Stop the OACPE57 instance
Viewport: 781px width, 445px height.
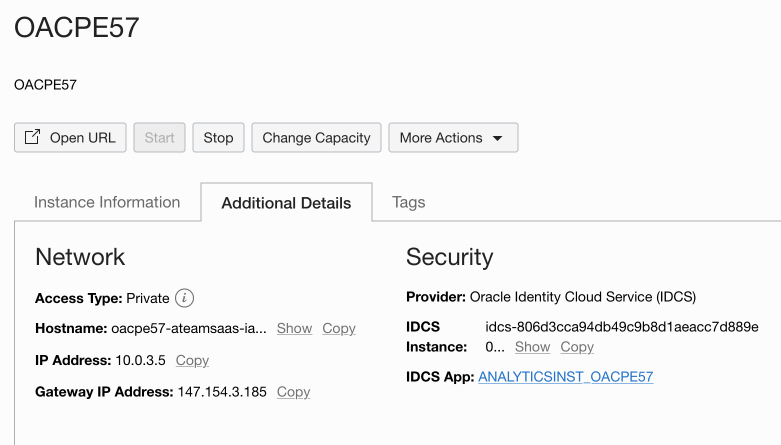pyautogui.click(x=218, y=138)
